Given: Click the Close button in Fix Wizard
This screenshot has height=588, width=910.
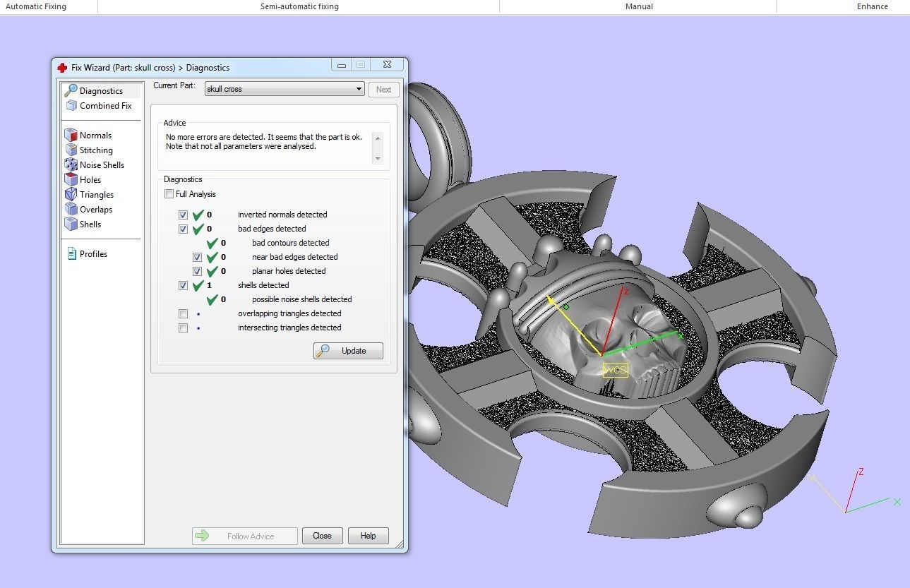Looking at the screenshot, I should pyautogui.click(x=322, y=536).
